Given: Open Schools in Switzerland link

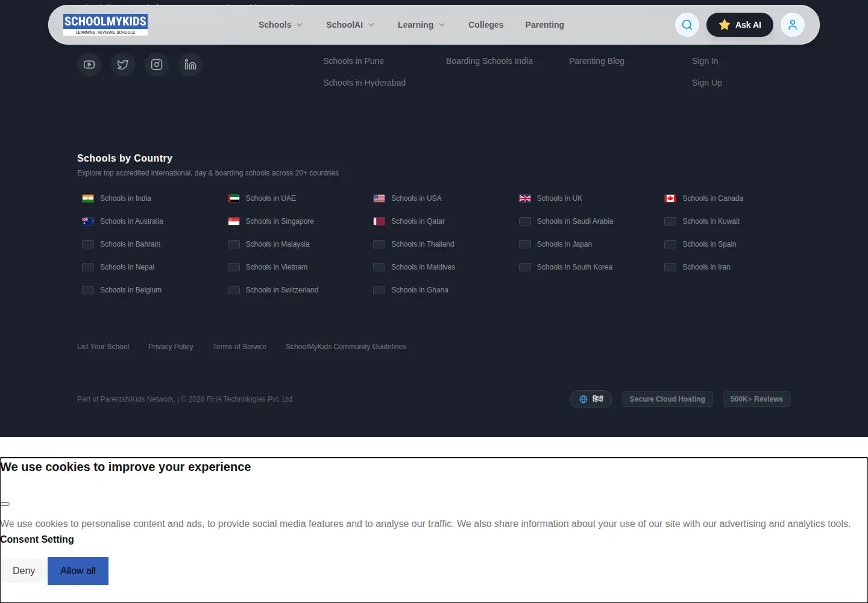Looking at the screenshot, I should tap(282, 290).
